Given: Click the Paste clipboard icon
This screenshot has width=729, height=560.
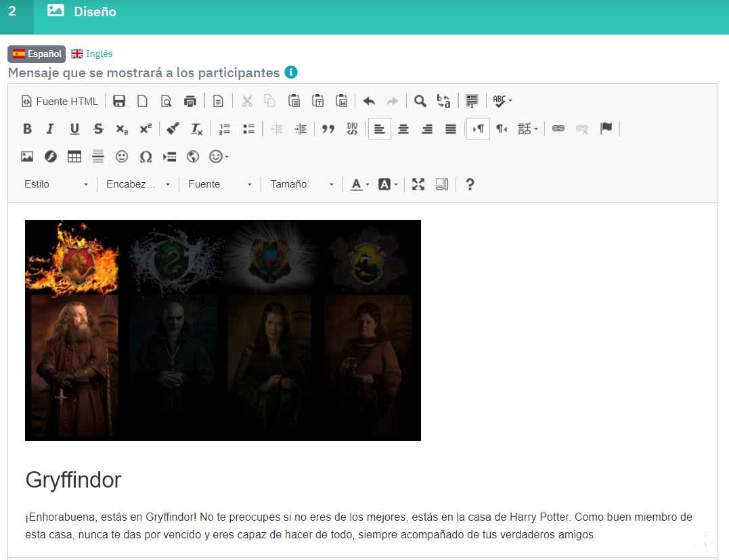Looking at the screenshot, I should click(294, 101).
